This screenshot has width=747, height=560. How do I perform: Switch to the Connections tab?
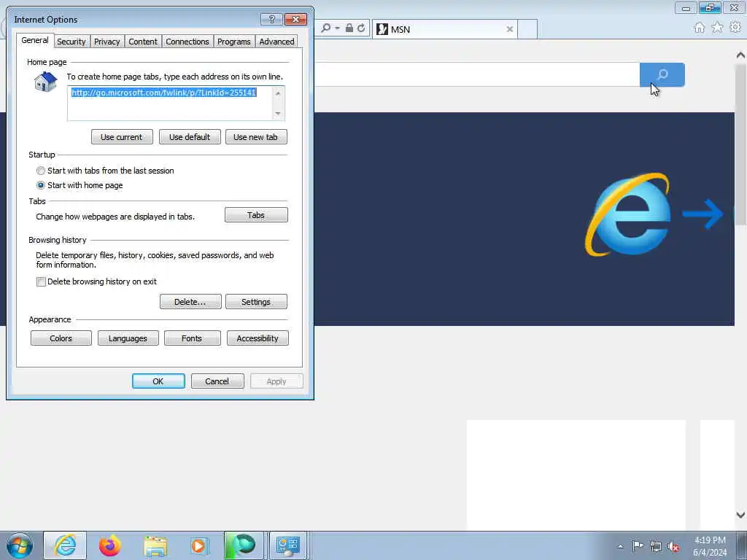187,42
